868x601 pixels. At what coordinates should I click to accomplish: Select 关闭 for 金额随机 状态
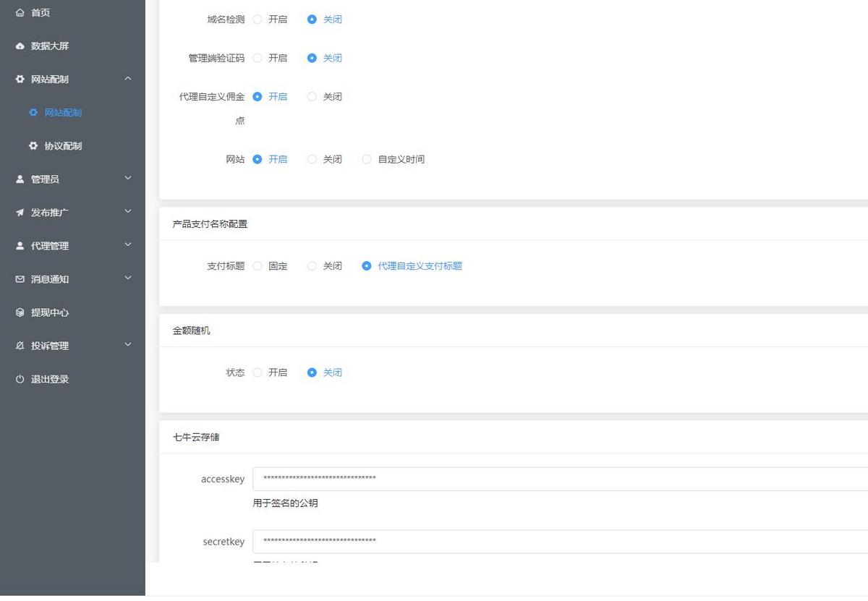coord(312,372)
